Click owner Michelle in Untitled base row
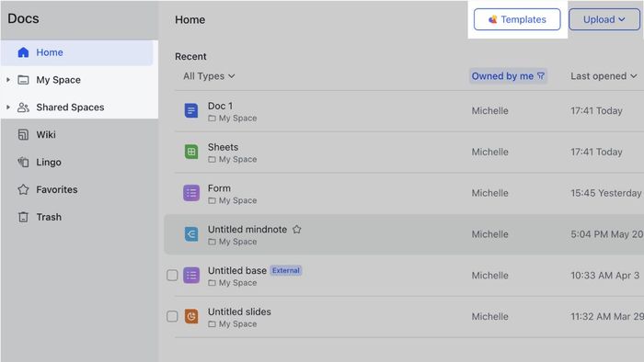The width and height of the screenshot is (644, 362). pos(490,276)
